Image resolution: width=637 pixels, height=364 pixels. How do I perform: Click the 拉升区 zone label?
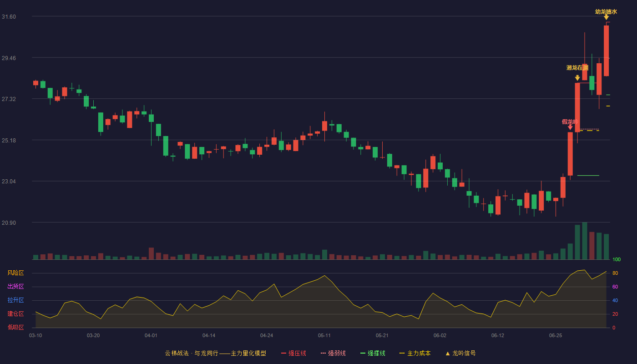(x=15, y=300)
